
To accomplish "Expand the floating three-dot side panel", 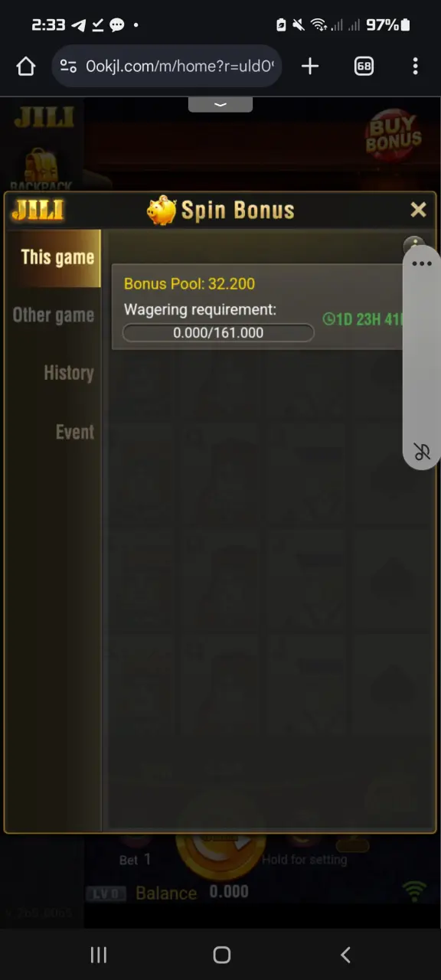I will pyautogui.click(x=422, y=264).
